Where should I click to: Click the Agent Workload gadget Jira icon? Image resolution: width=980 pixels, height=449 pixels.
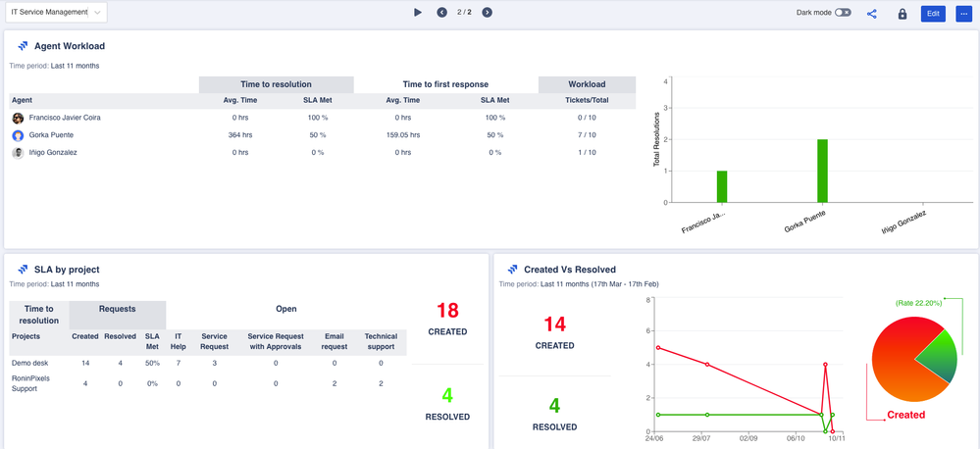pyautogui.click(x=24, y=46)
